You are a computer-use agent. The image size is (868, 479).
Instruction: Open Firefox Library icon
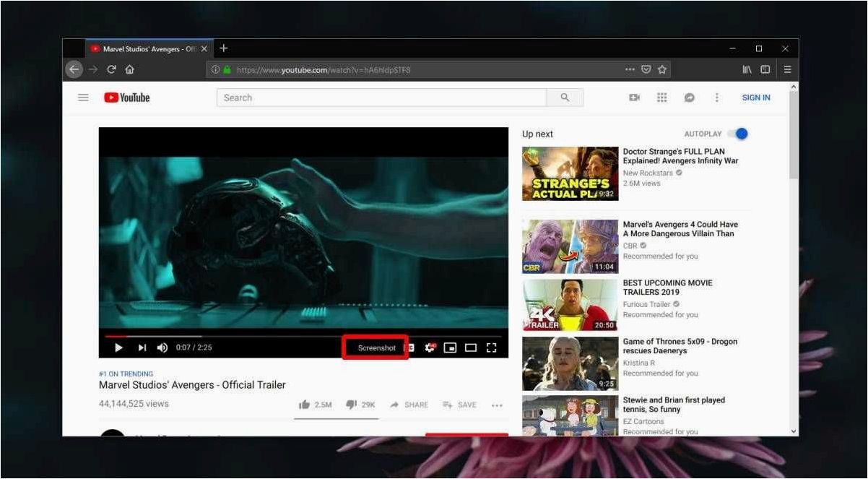[747, 69]
